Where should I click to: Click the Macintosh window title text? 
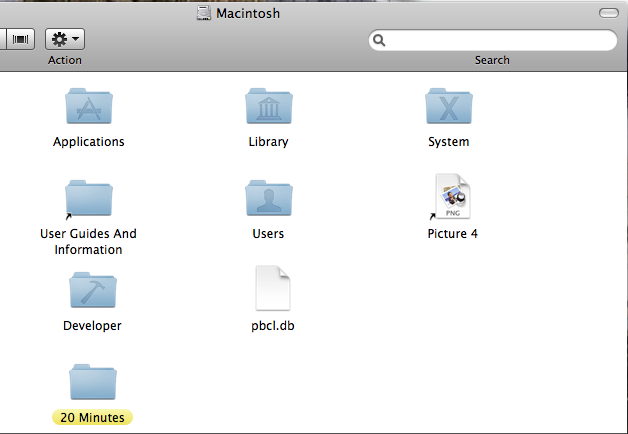point(248,13)
